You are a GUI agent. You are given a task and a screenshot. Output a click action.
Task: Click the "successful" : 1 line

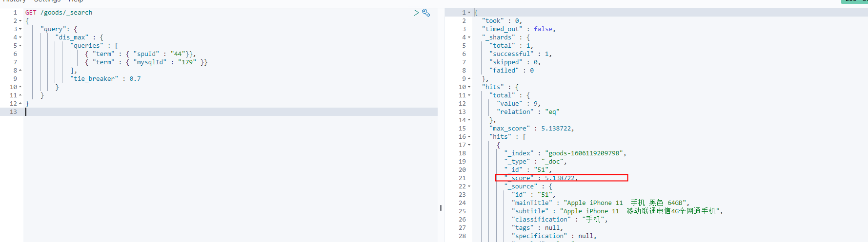(x=521, y=54)
